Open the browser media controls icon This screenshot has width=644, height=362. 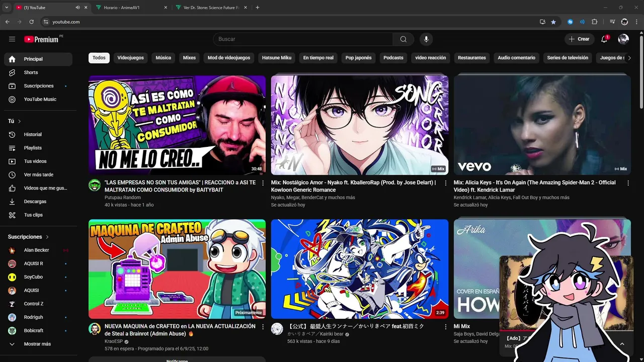(612, 22)
